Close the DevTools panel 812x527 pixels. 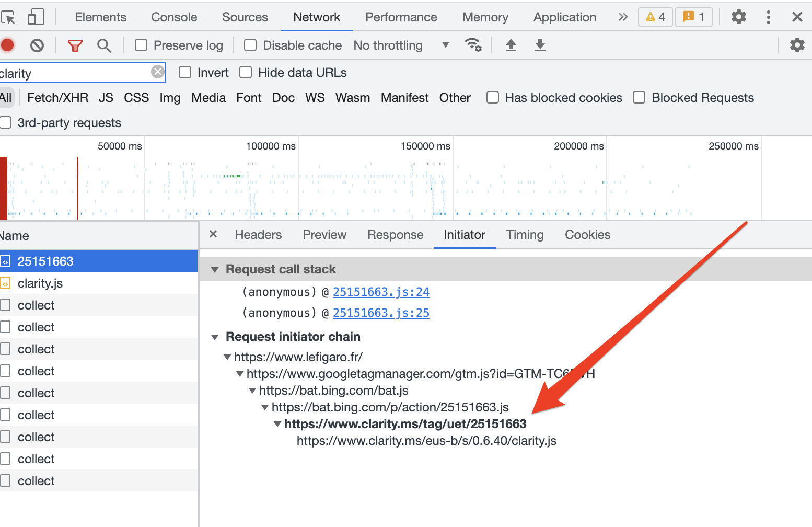[797, 17]
